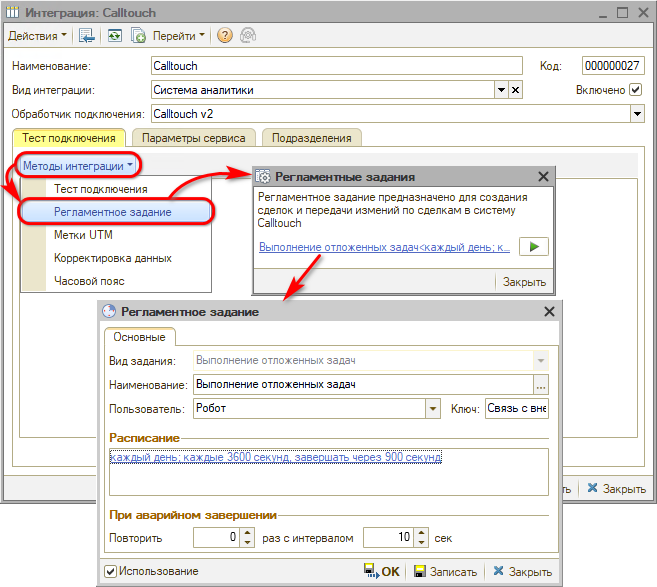Toggle the Использование checkbox

110,571
